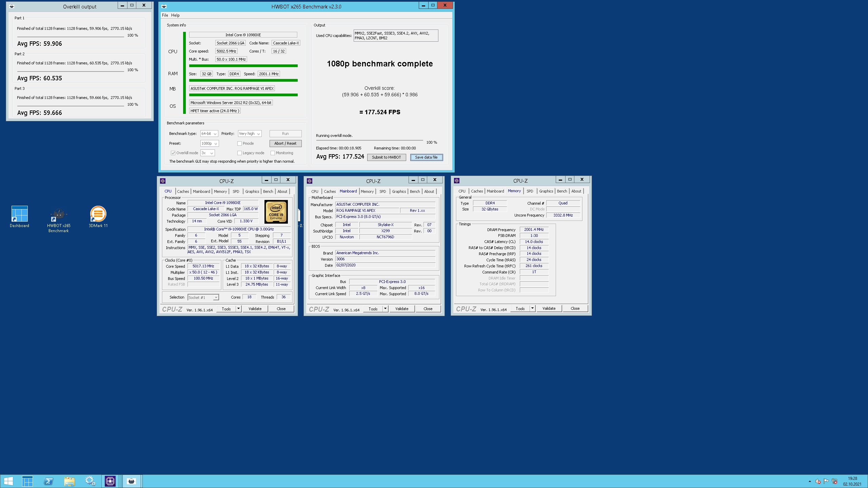Switch to CPU-Z via the taskbar chip icon
868x488 pixels.
110,481
